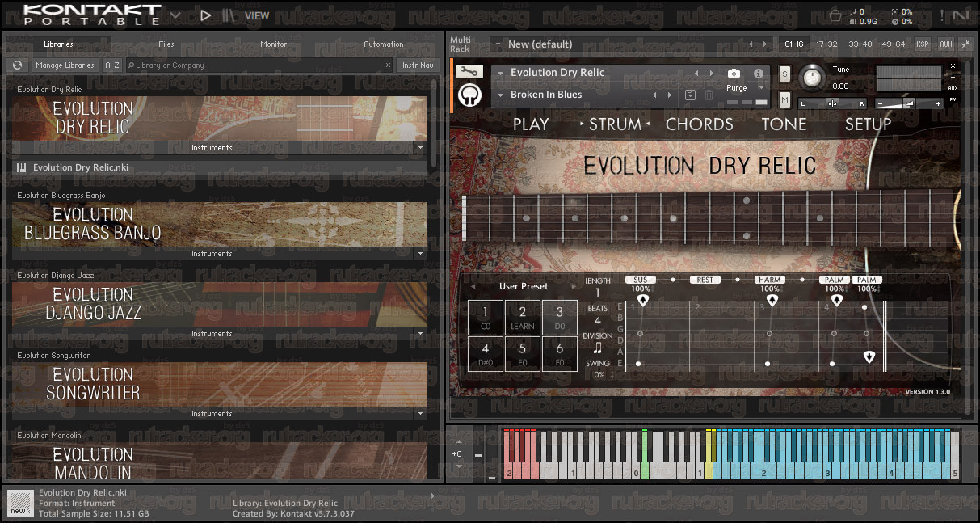Screen dimensions: 980x523
Task: Click the Library or Company search field
Action: tap(259, 65)
